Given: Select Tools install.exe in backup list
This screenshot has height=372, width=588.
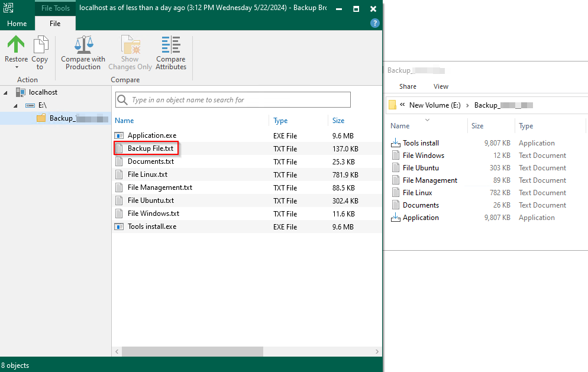Looking at the screenshot, I should [151, 227].
